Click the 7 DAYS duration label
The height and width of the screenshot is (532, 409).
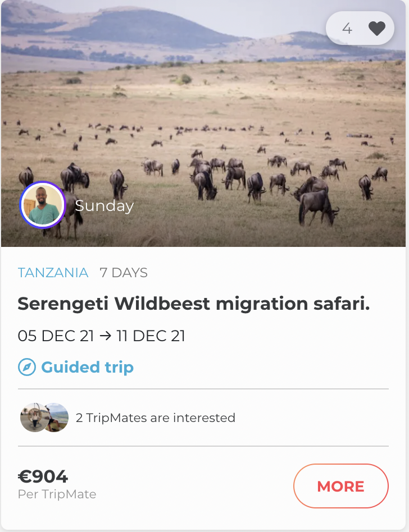click(x=124, y=273)
